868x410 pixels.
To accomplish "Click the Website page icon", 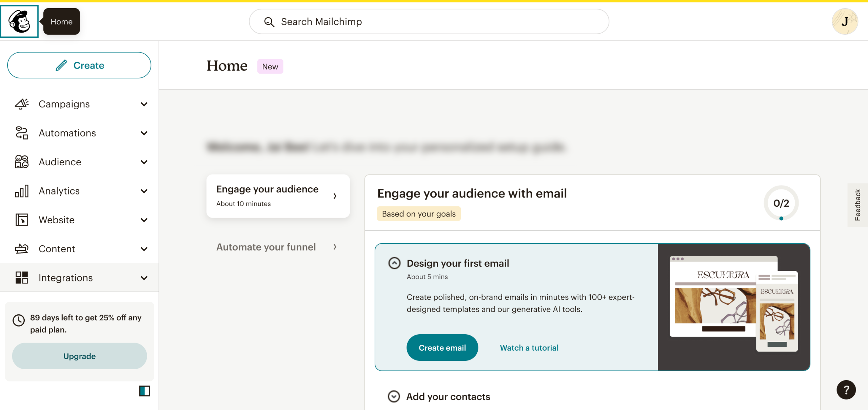I will 22,220.
